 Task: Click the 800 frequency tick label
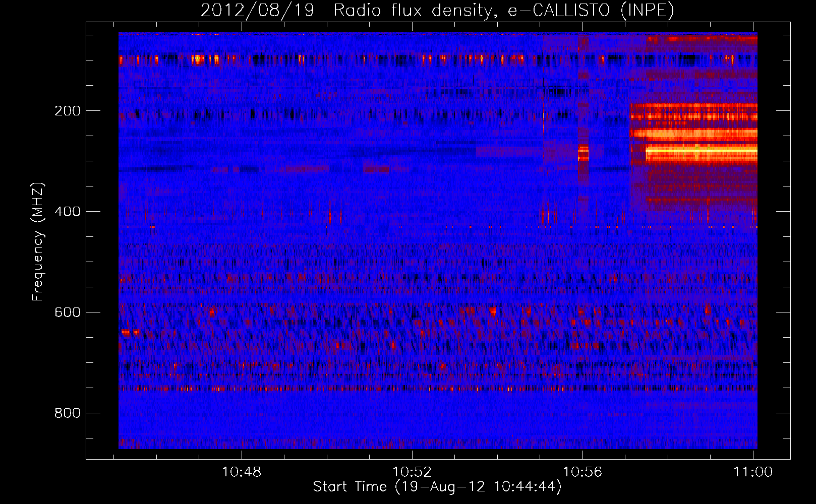point(68,413)
